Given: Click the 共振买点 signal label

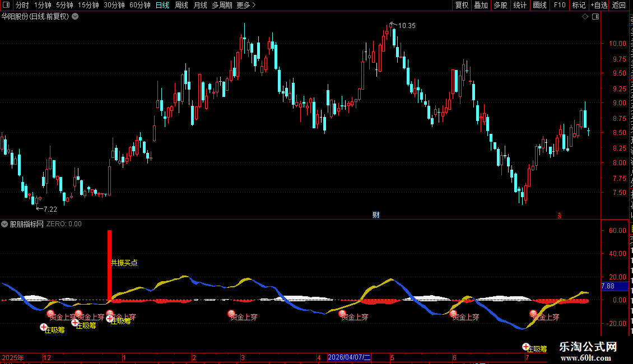Looking at the screenshot, I should tap(124, 263).
